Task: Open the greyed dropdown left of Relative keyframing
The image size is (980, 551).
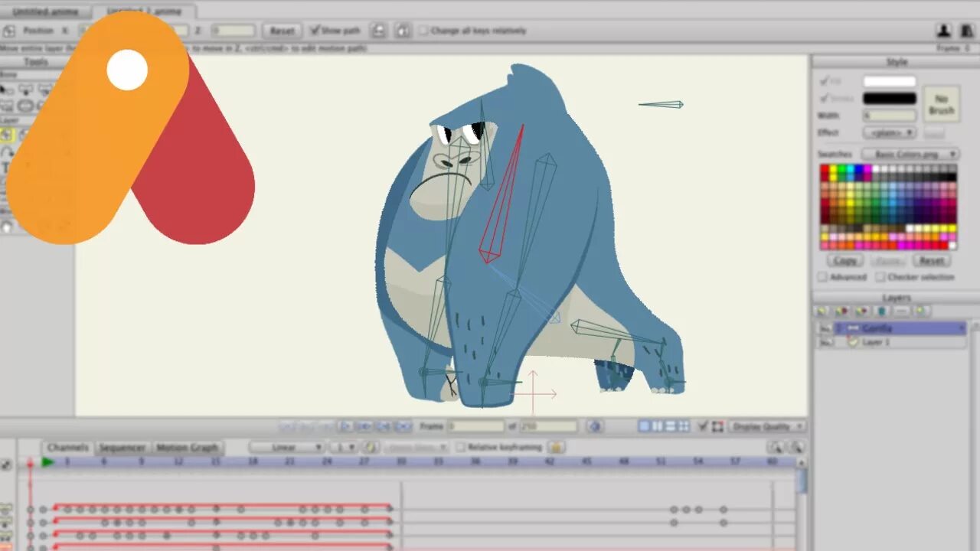Action: [x=416, y=447]
